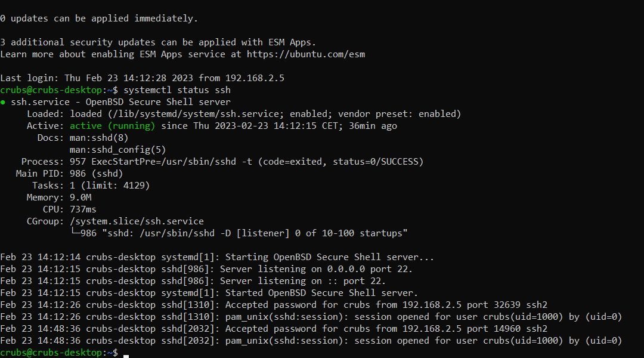The image size is (644, 358).
Task: Click the Main PID '986 (sshd)' value
Action: [96, 174]
